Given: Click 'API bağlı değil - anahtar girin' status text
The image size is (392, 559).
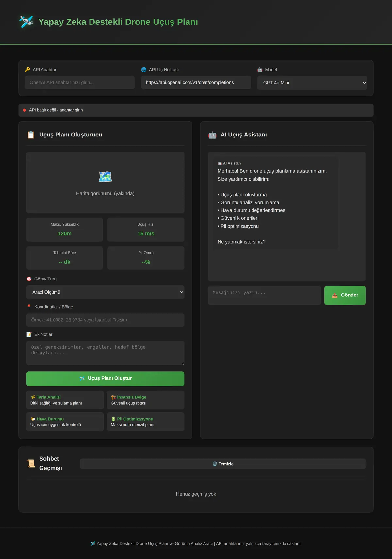Looking at the screenshot, I should (x=56, y=110).
